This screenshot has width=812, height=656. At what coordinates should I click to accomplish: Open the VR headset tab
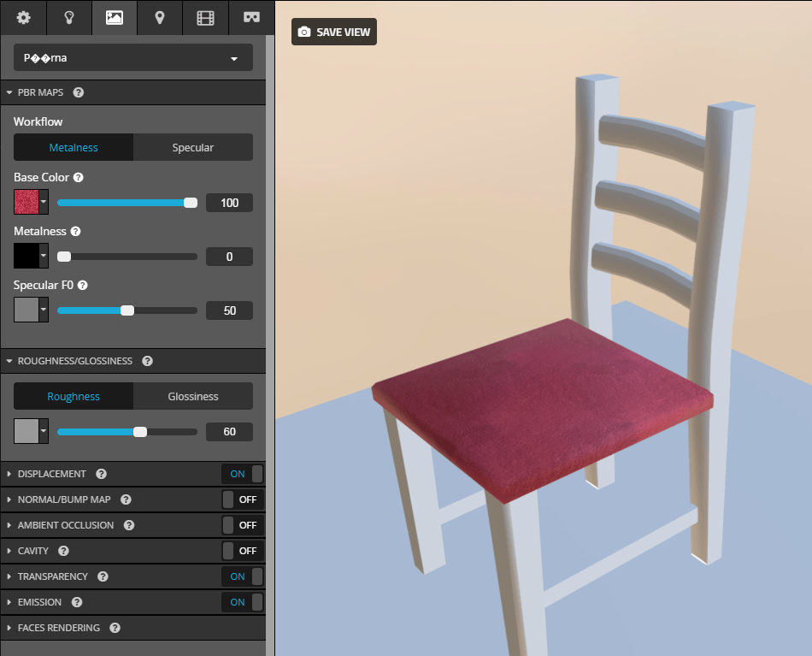pos(251,17)
